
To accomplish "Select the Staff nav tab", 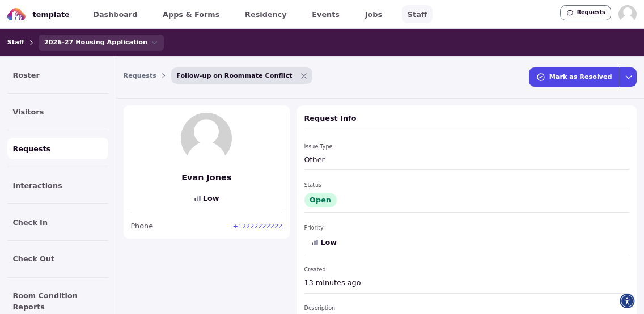I will pos(417,14).
